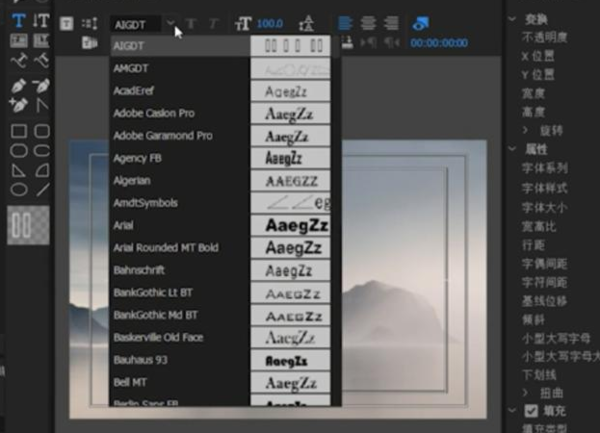
Task: Click the 字体大小 property label
Action: [545, 207]
